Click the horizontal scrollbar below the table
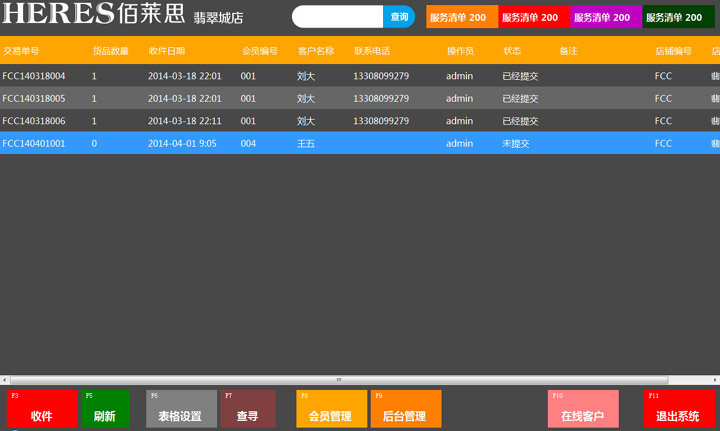This screenshot has width=720, height=431. pyautogui.click(x=338, y=380)
